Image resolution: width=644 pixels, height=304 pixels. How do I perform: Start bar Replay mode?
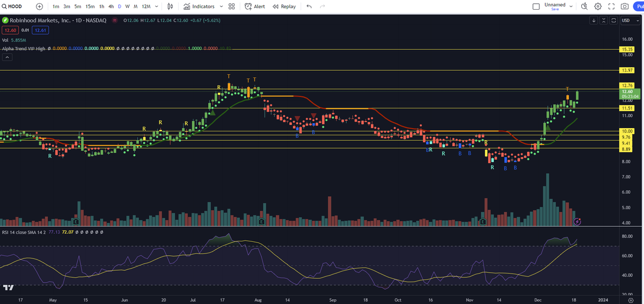click(284, 6)
